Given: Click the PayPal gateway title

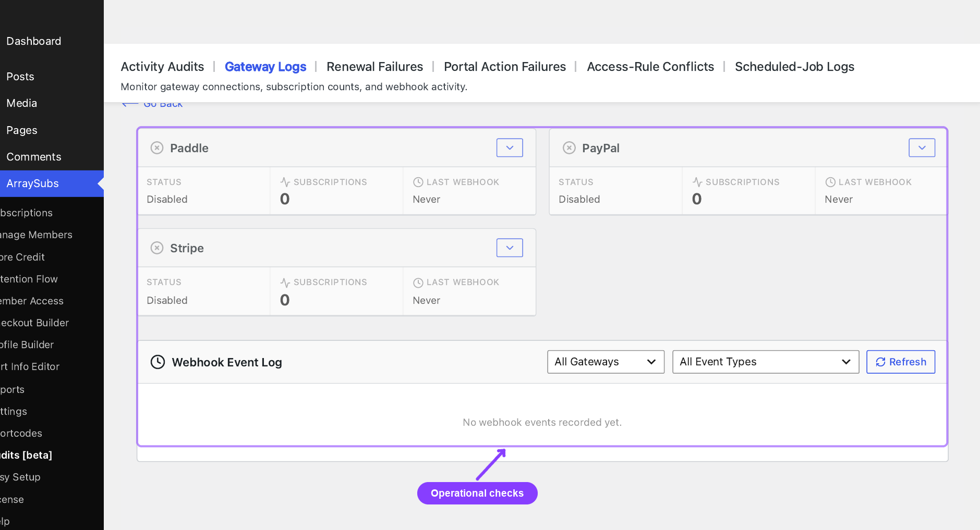Looking at the screenshot, I should click(601, 148).
